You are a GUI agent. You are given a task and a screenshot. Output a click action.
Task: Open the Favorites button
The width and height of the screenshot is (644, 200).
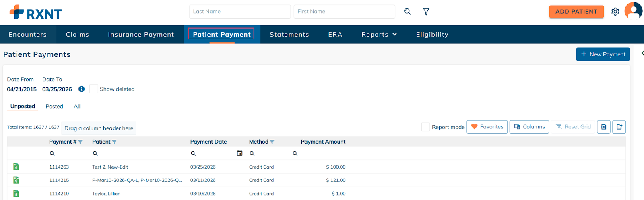pyautogui.click(x=487, y=127)
